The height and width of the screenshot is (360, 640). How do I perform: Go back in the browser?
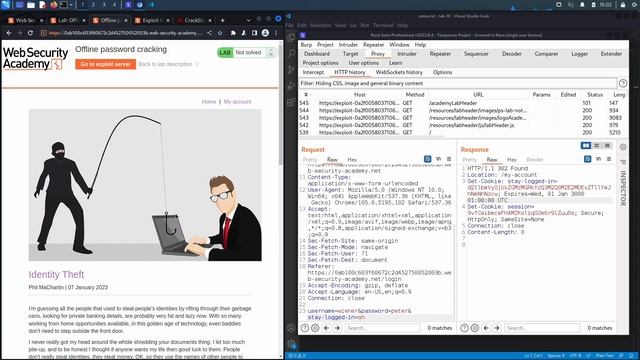click(x=9, y=33)
